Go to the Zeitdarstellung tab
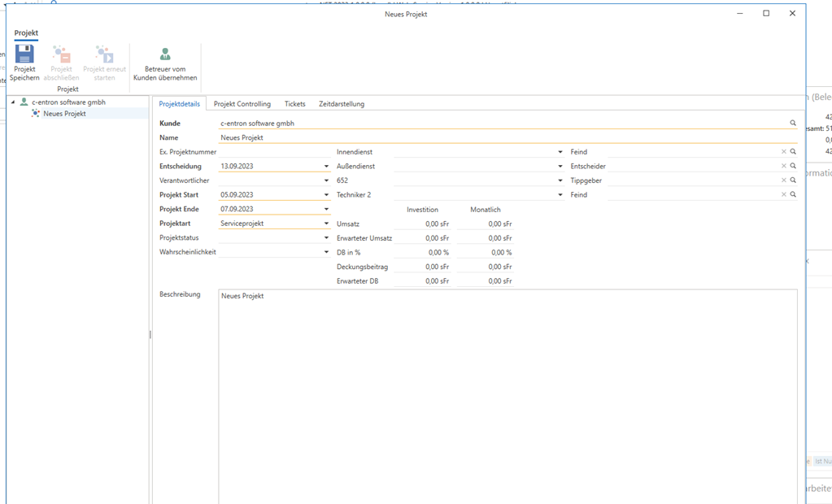The height and width of the screenshot is (504, 832). coord(342,104)
